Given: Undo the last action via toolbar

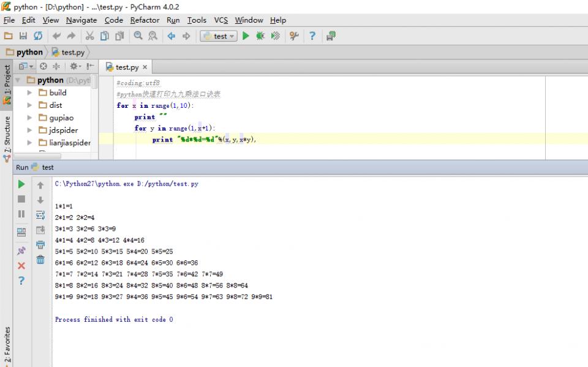Looking at the screenshot, I should point(56,36).
